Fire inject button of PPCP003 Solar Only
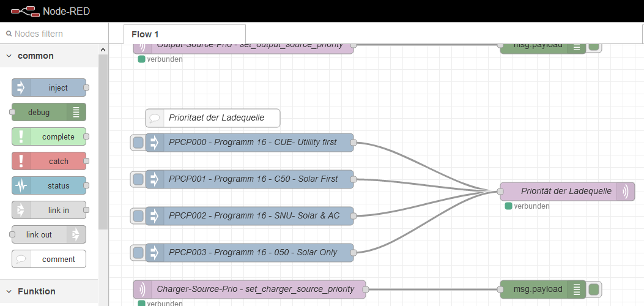644x306 pixels. 138,253
